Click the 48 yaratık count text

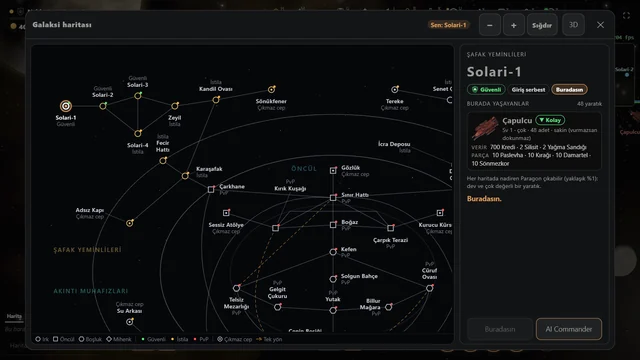pos(589,104)
